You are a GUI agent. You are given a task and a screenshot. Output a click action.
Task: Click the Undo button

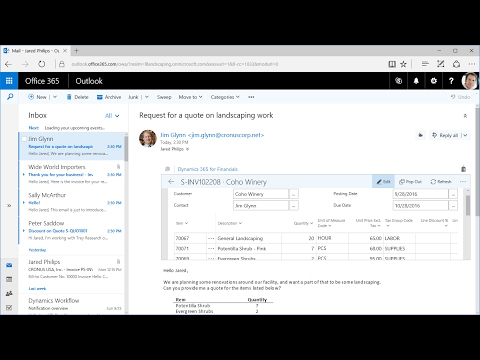460,97
